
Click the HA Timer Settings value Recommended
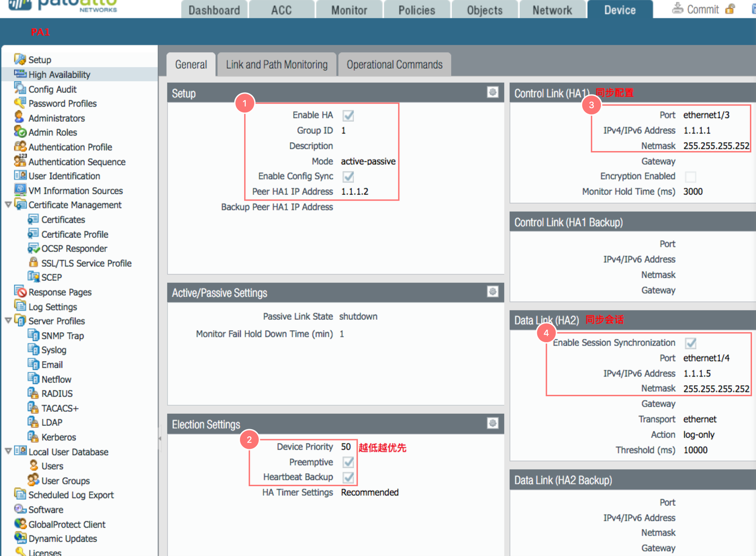coord(370,492)
